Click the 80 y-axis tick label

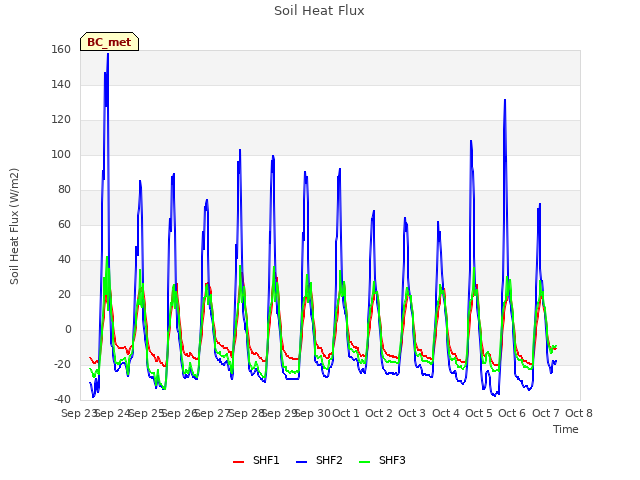[x=64, y=189]
